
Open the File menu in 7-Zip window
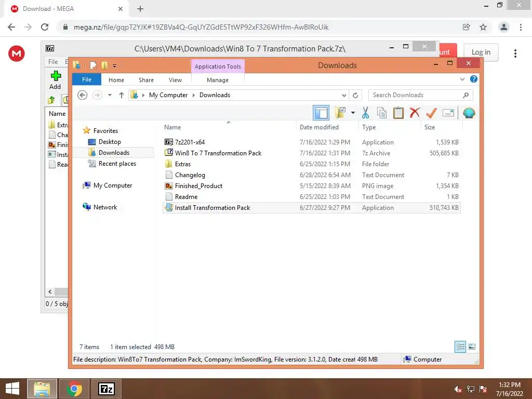(53, 61)
